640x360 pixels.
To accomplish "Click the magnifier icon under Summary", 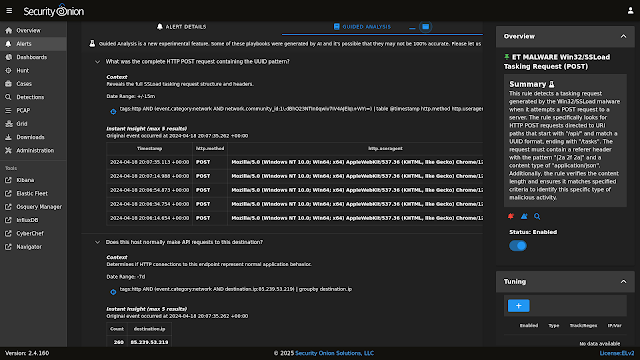I will [x=537, y=216].
